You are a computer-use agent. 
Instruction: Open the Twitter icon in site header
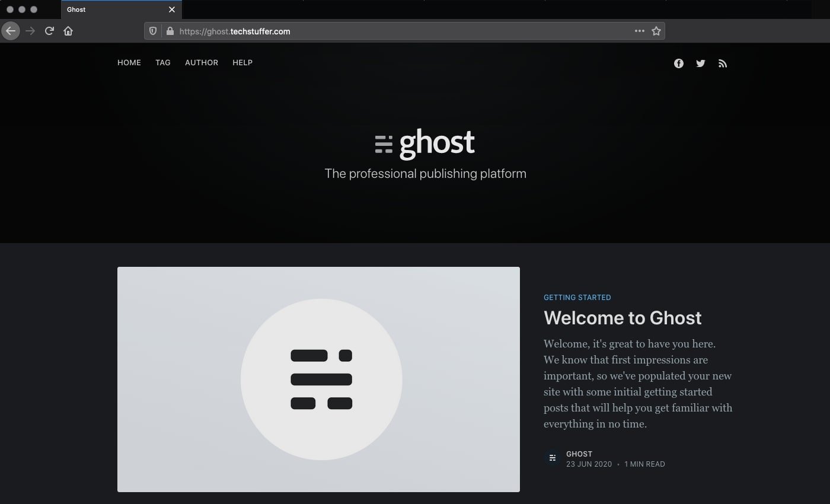(x=701, y=63)
